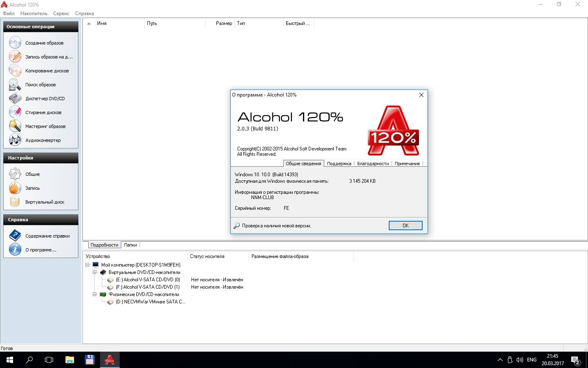
Task: Click the Быстрый column header
Action: [298, 23]
